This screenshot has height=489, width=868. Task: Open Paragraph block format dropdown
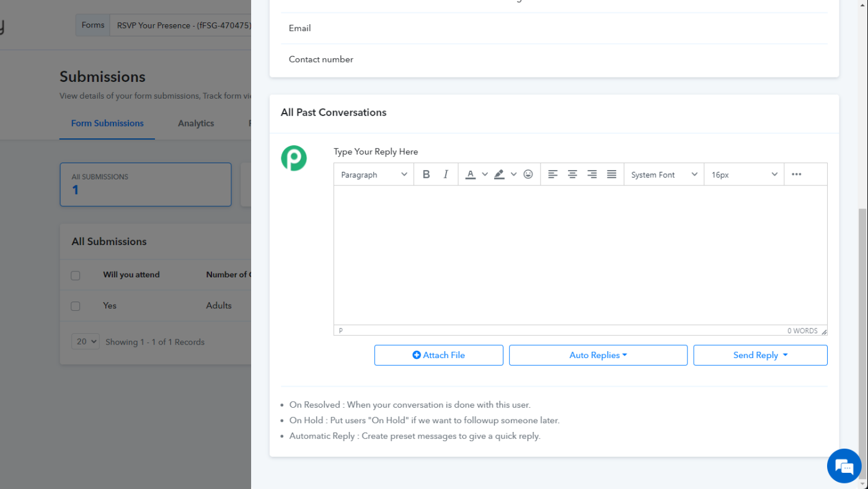pos(374,174)
